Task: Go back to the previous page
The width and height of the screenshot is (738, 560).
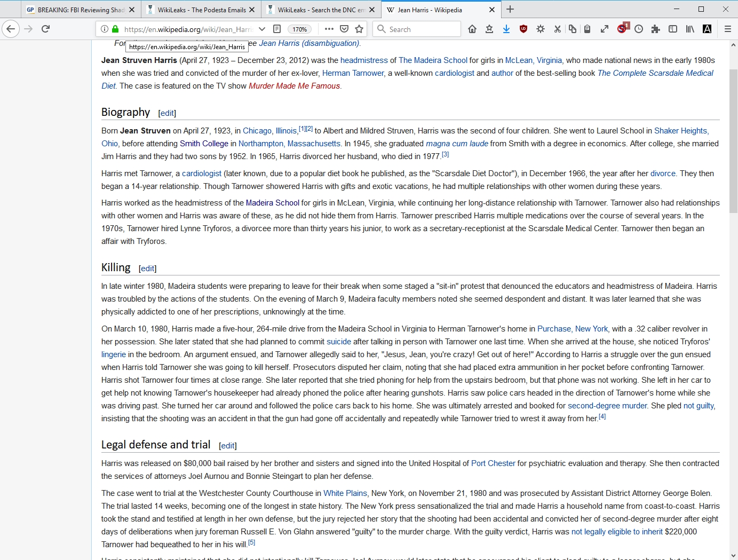Action: (x=11, y=29)
